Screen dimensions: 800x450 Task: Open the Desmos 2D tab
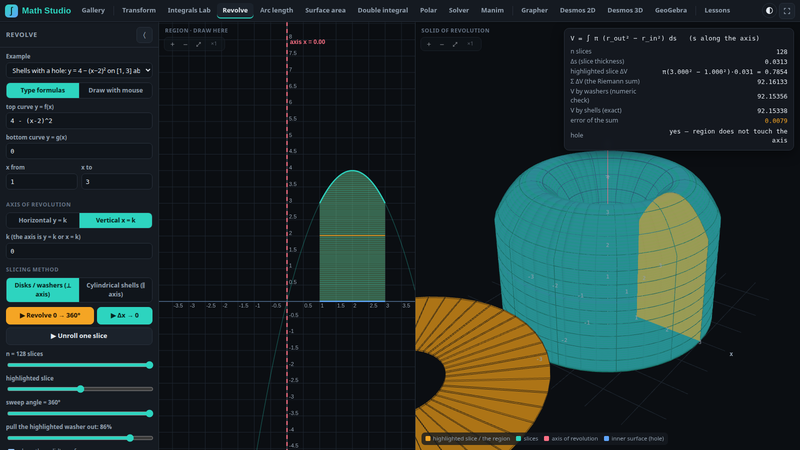[x=578, y=10]
